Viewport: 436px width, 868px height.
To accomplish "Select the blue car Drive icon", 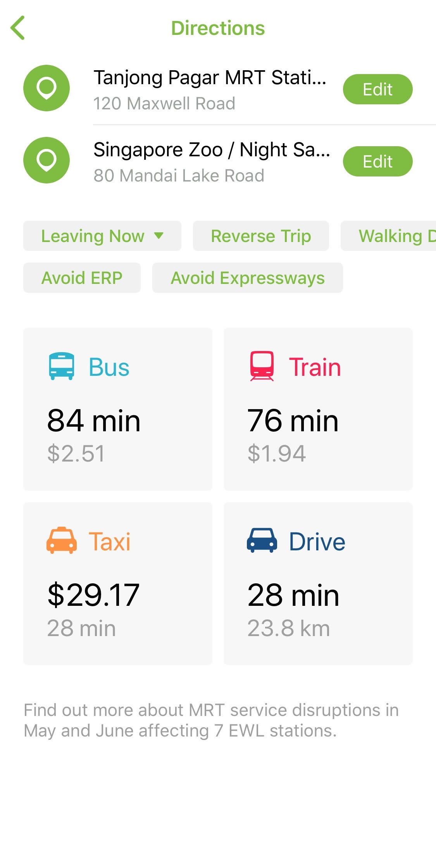I will point(262,540).
